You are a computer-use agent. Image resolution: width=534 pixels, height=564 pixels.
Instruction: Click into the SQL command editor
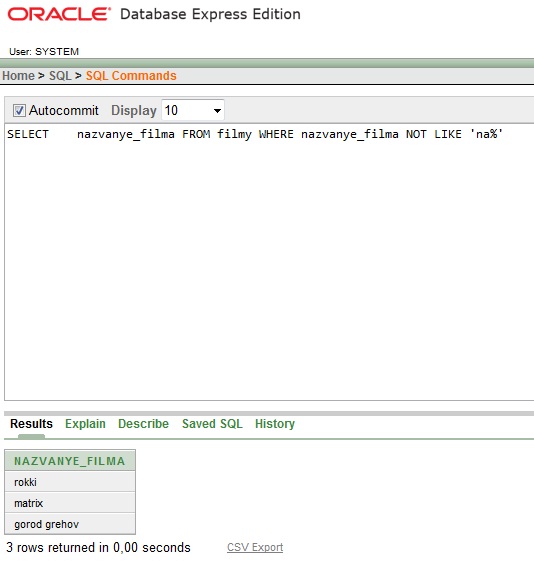tap(269, 262)
